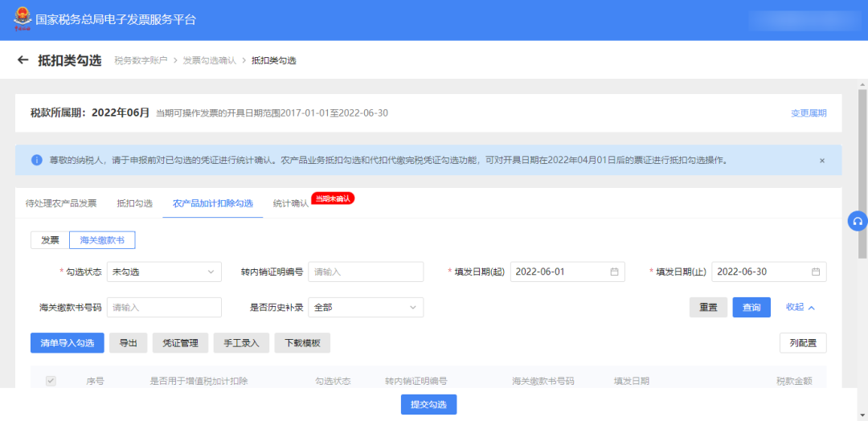Screen dimensions: 868x421
Task: Click the 转内销证明编号 input field
Action: point(366,272)
